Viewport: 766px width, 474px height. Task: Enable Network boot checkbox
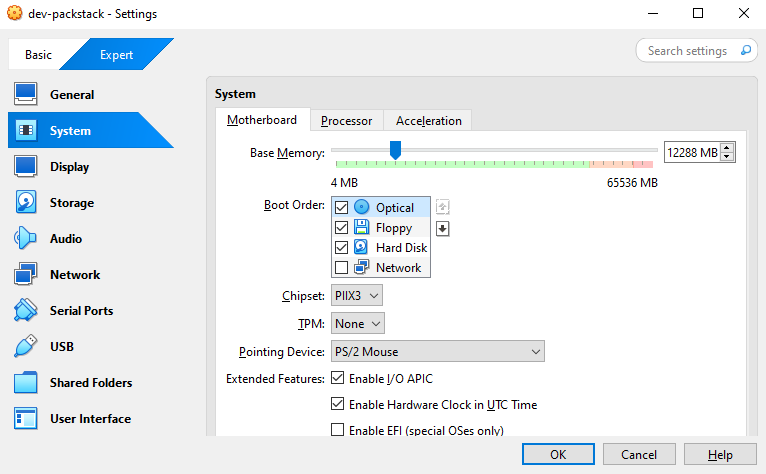pyautogui.click(x=342, y=268)
